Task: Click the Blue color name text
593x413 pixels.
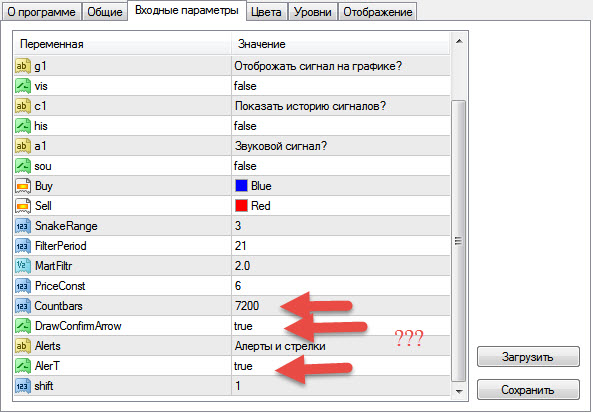Action: click(261, 186)
